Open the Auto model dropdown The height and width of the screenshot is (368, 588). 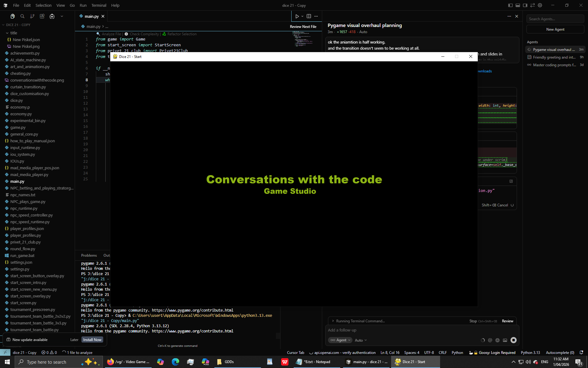pos(361,340)
